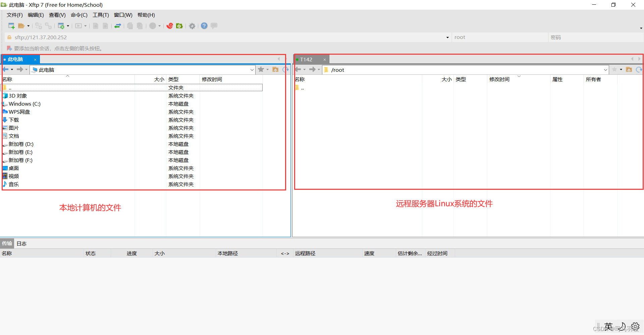Screen dimensions: 644x335
Task: Go forward in local pane
Action: pyautogui.click(x=20, y=69)
